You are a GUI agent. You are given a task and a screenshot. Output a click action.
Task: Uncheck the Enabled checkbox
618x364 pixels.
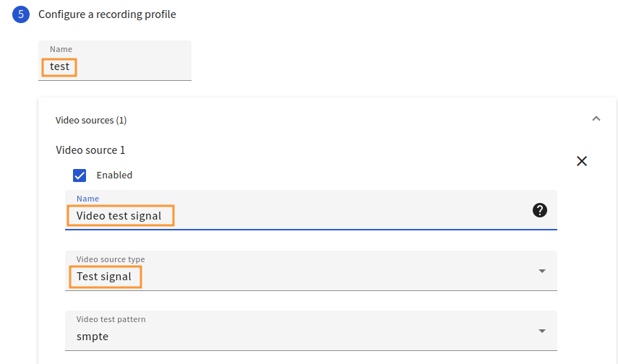click(x=80, y=175)
